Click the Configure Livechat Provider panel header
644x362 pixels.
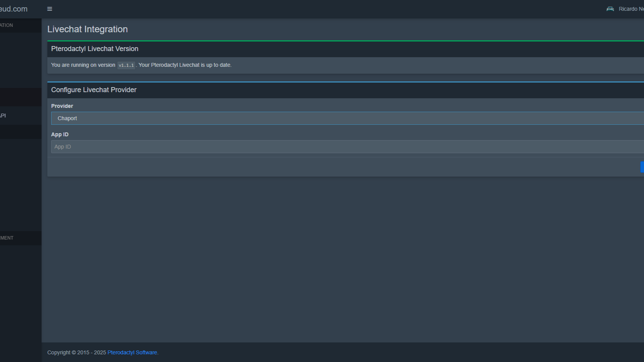click(94, 90)
